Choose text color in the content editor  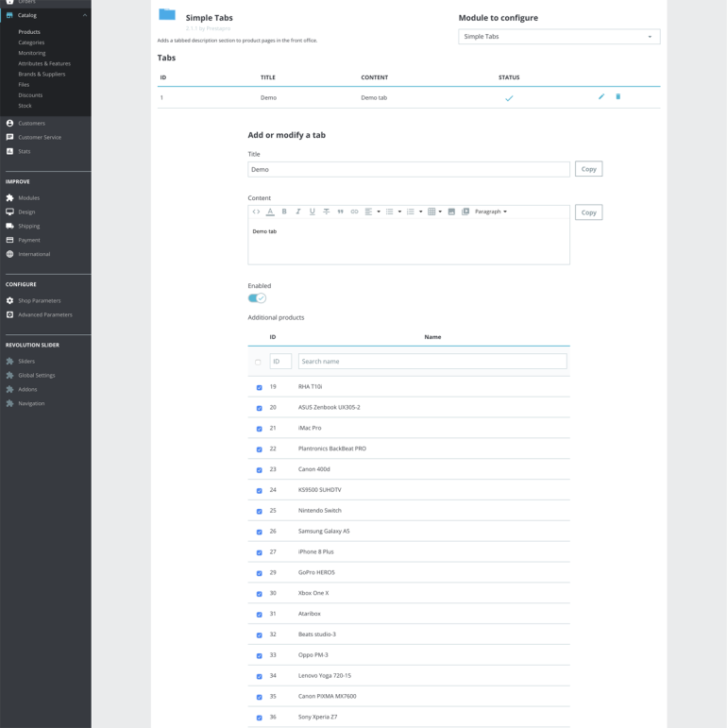coord(270,212)
